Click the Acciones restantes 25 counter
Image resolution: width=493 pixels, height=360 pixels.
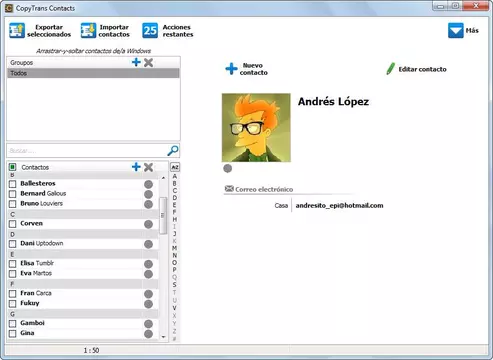point(150,30)
